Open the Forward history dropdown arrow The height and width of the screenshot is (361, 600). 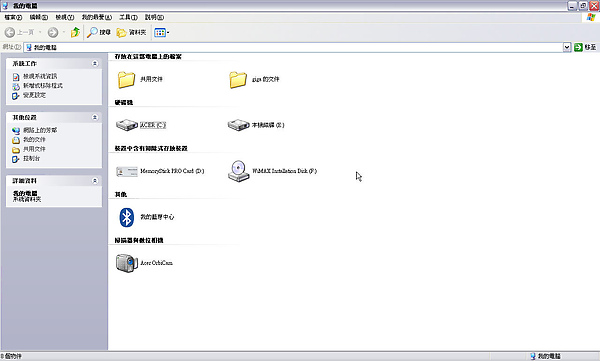coord(64,33)
